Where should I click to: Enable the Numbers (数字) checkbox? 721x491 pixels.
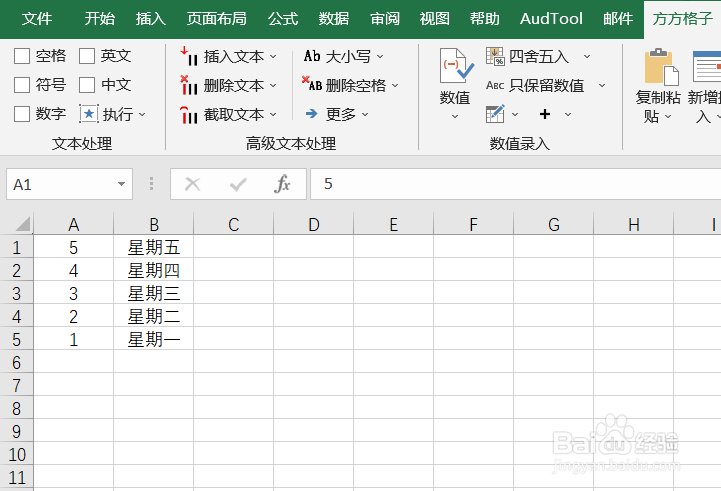[x=22, y=114]
